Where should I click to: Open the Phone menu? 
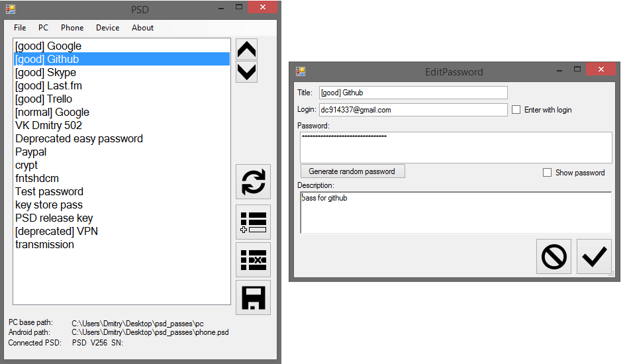pyautogui.click(x=72, y=28)
